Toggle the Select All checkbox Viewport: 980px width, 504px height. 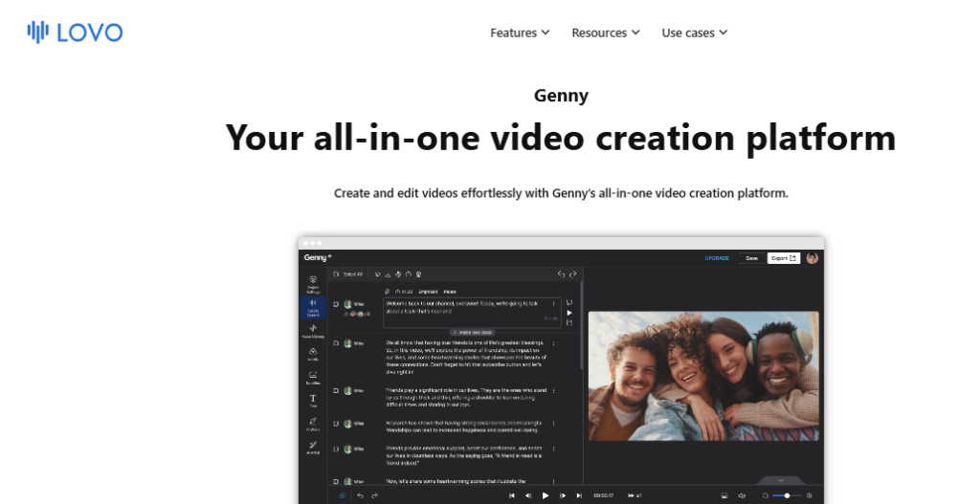[x=336, y=274]
